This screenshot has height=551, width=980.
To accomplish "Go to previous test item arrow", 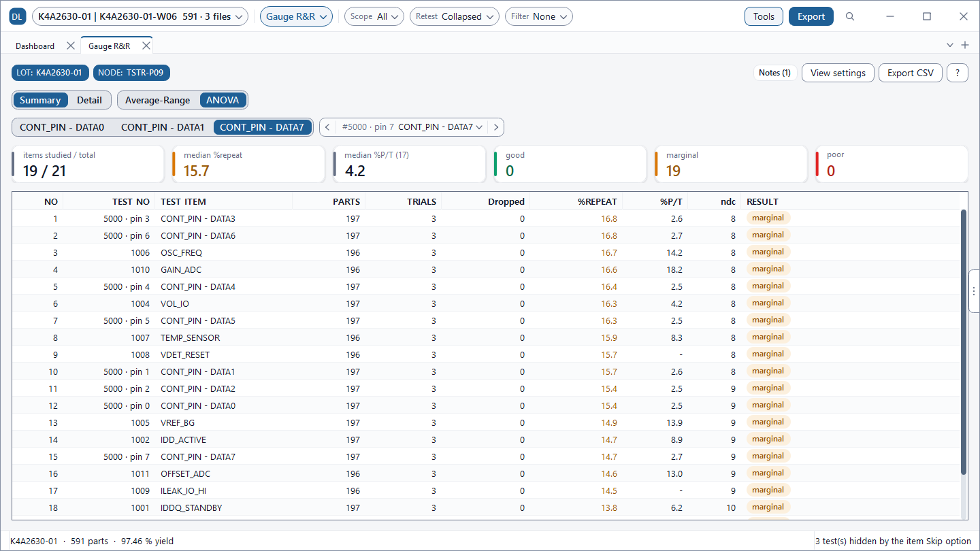I will [x=328, y=127].
